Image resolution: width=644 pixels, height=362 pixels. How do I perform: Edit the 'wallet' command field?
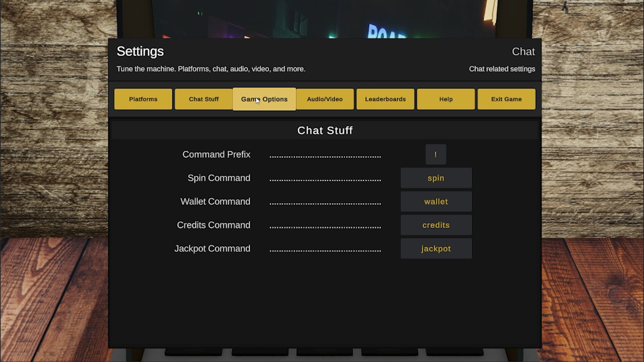tap(436, 201)
